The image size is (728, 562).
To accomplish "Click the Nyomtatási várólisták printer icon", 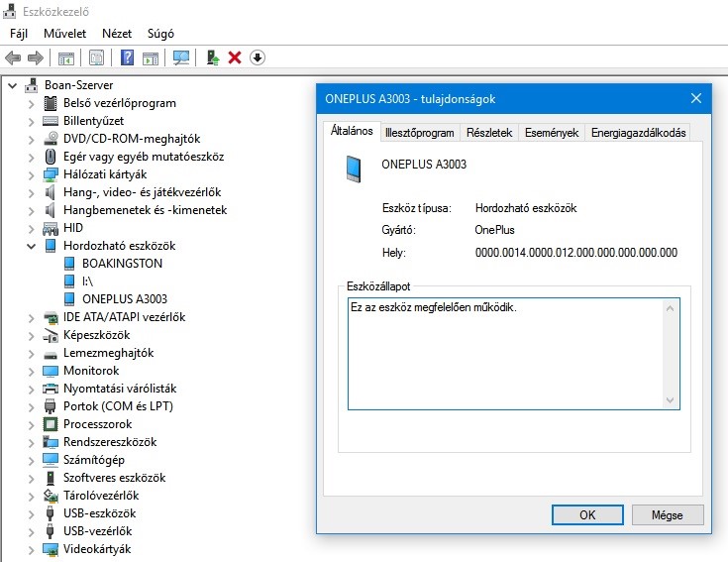I will tap(51, 389).
